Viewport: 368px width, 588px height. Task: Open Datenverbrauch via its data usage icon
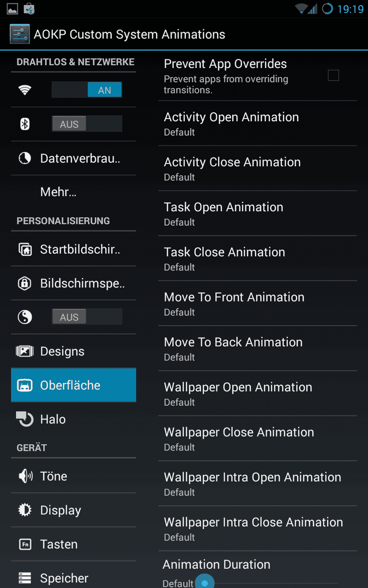point(25,158)
